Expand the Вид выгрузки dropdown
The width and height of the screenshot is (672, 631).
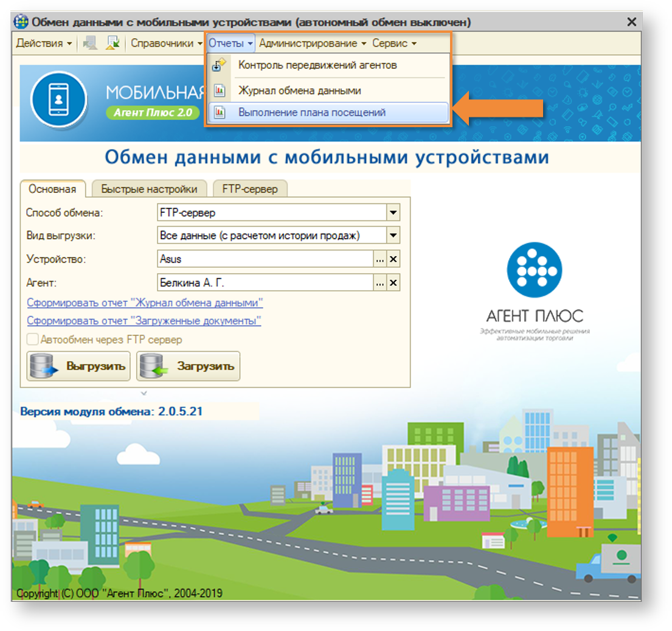point(393,235)
